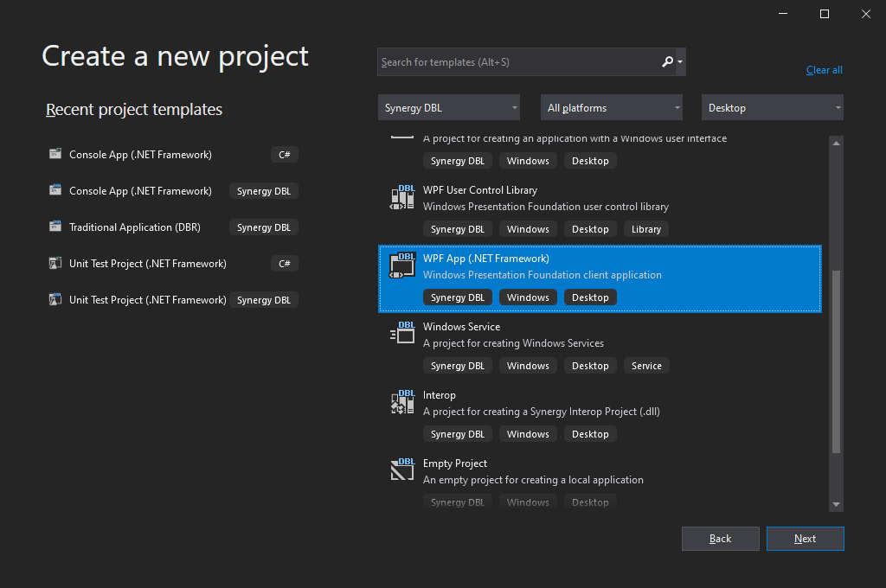Select Synergy DBL Console App recent template
The image size is (886, 588).
click(x=140, y=191)
